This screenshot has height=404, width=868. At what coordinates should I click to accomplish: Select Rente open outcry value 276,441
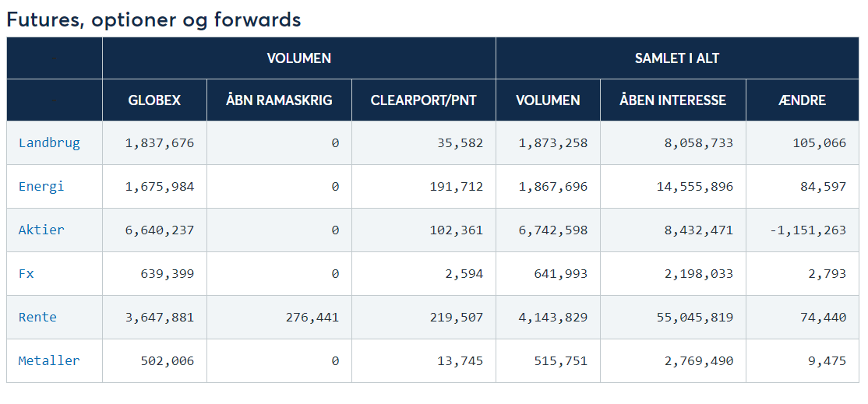point(312,318)
